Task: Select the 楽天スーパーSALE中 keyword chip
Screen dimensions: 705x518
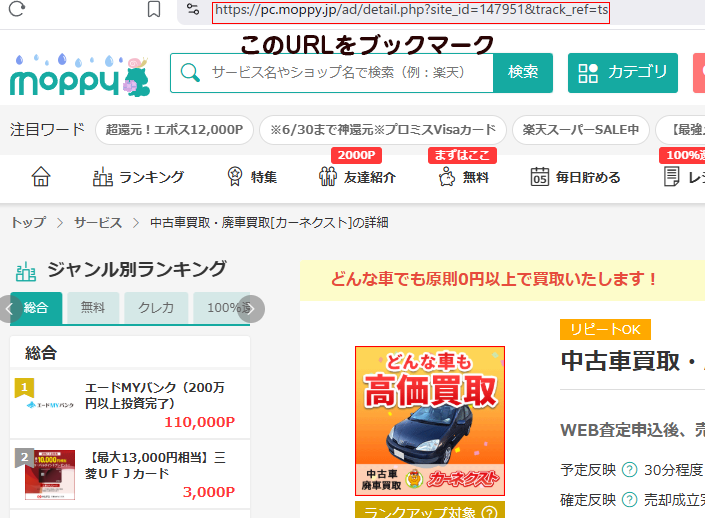Action: [x=581, y=130]
